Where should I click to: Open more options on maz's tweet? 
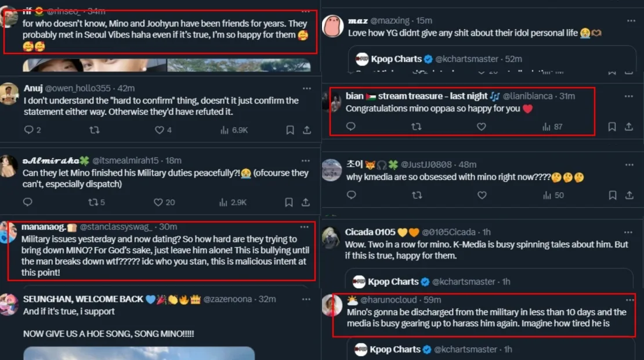tap(628, 21)
